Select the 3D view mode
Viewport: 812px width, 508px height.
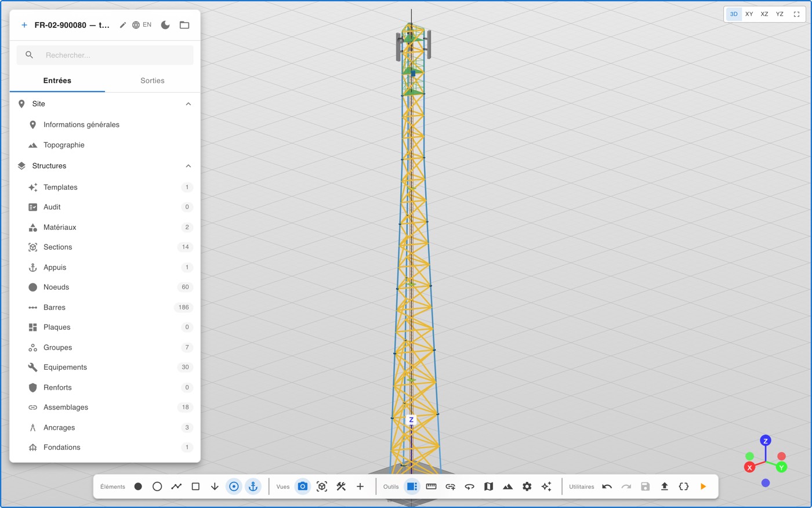click(x=734, y=14)
